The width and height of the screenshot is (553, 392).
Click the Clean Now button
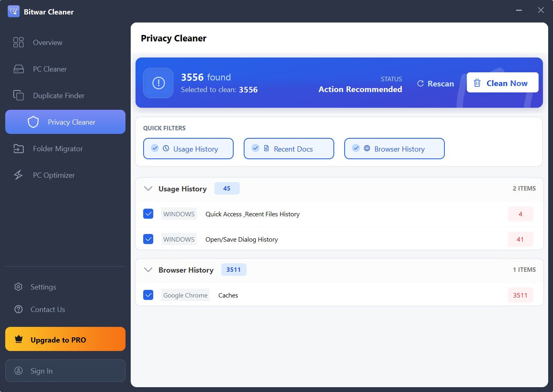502,82
